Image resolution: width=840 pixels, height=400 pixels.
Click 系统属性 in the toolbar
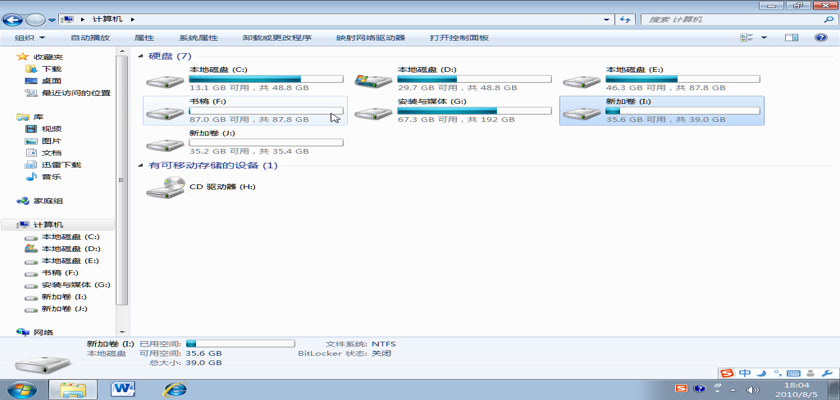coord(198,38)
